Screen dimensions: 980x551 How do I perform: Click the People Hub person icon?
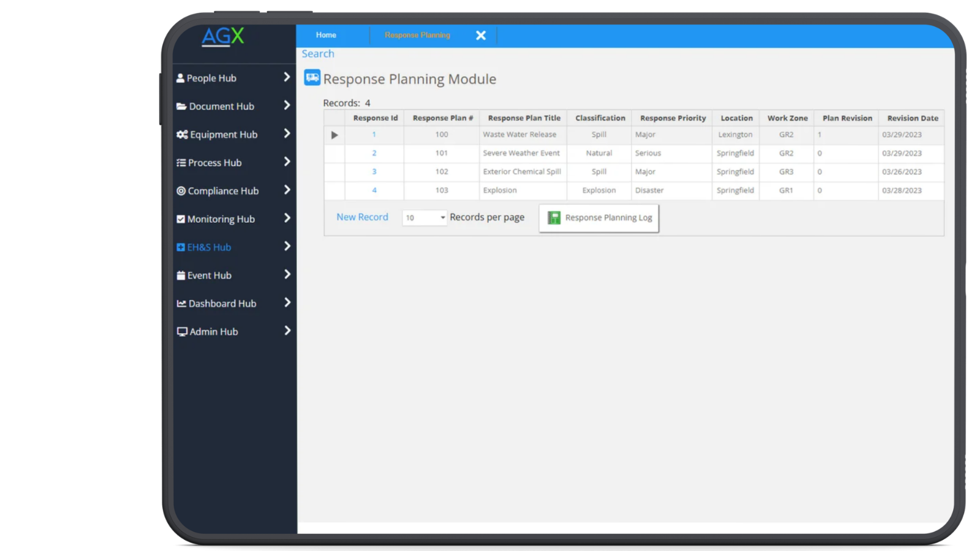tap(180, 78)
